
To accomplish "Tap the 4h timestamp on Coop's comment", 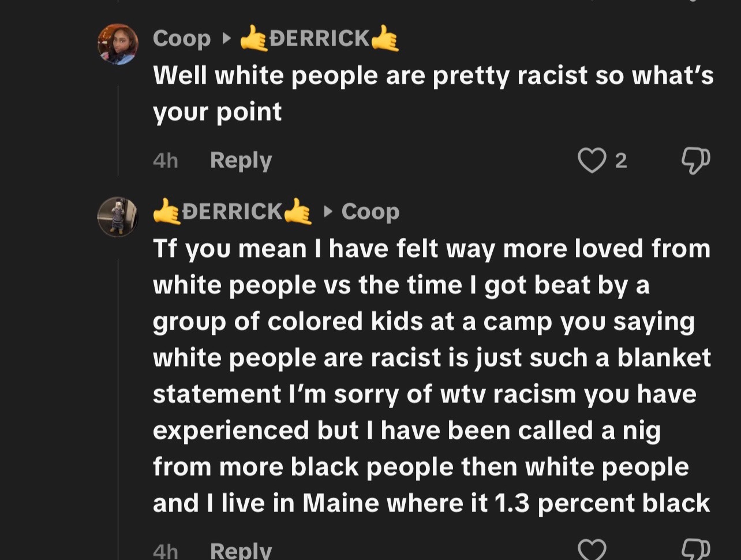I will click(x=166, y=160).
